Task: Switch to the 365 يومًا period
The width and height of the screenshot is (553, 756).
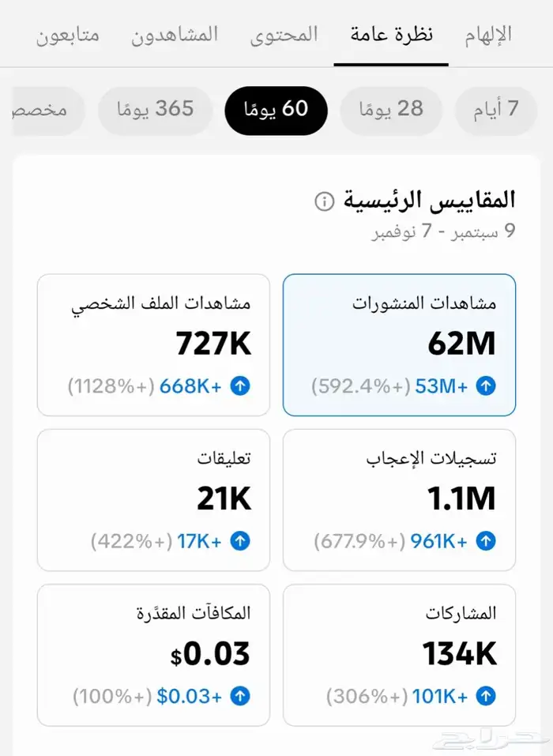Action: coord(155,111)
